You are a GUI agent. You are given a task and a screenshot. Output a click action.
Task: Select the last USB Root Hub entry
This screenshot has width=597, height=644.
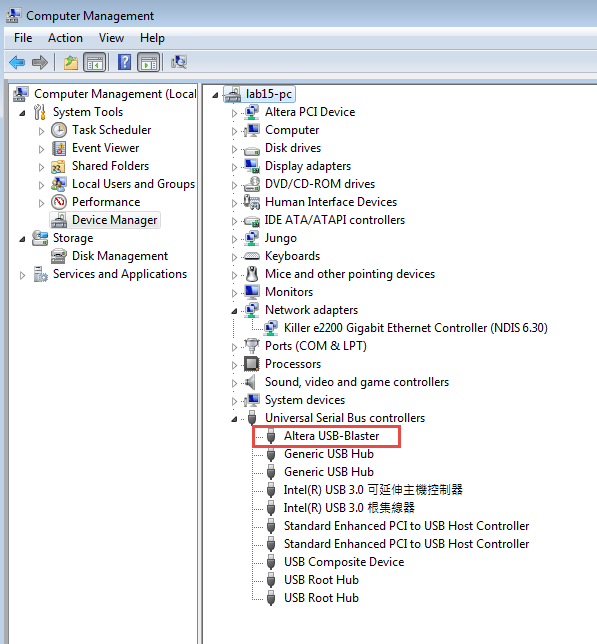(321, 598)
